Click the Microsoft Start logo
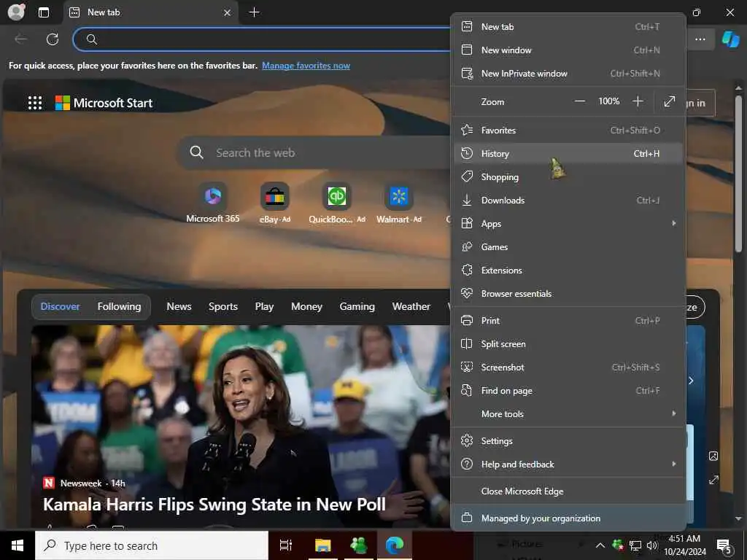Screen dimensions: 747x560 click(x=104, y=103)
